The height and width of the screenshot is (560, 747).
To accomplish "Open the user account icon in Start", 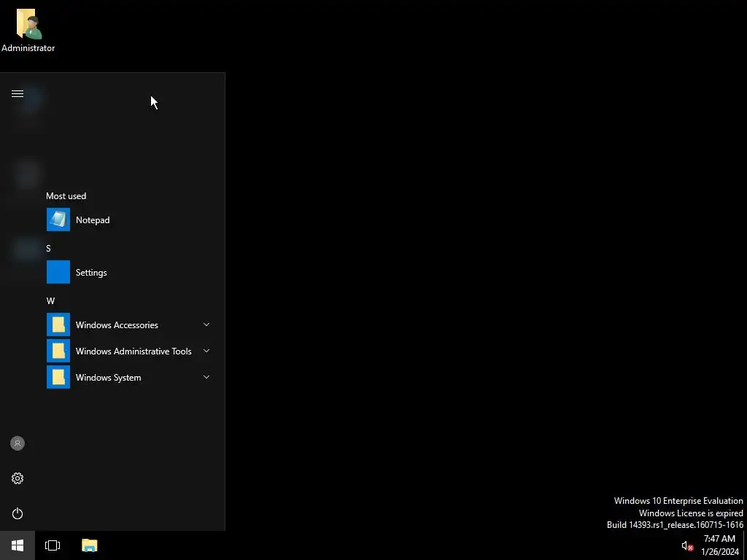I will (18, 443).
